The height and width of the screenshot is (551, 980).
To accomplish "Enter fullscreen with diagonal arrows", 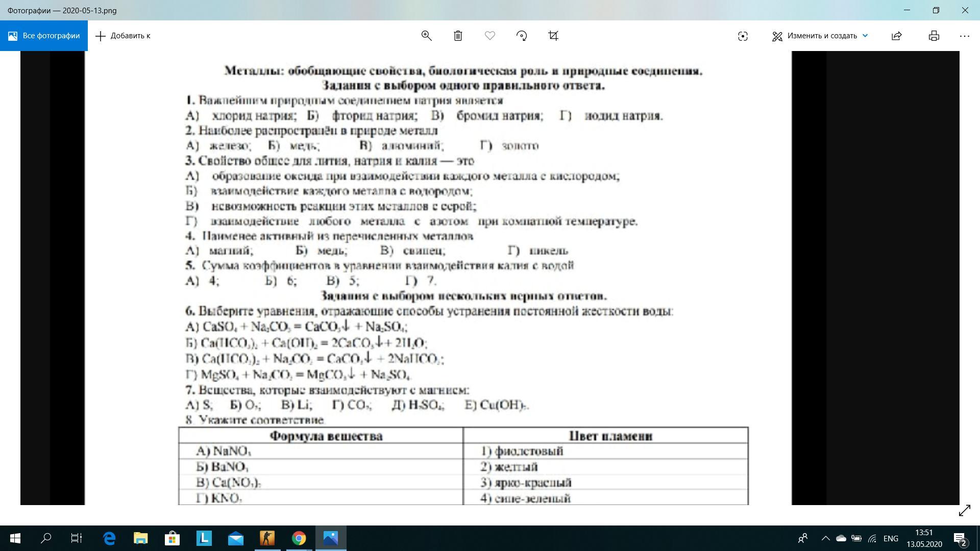I will click(x=964, y=511).
